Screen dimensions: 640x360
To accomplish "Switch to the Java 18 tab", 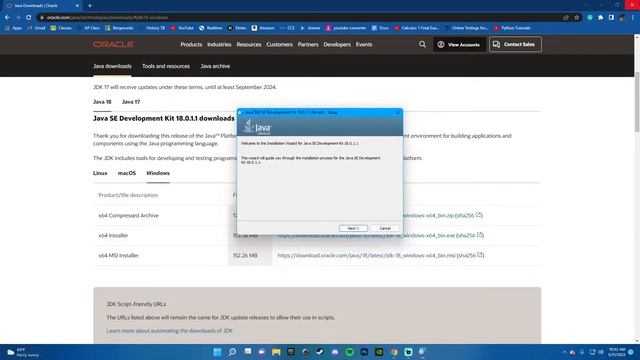I will point(102,102).
